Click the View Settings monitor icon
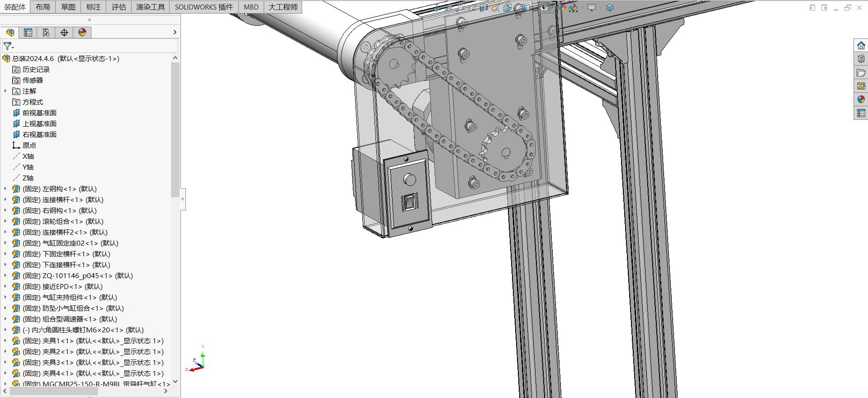Viewport: 868px width, 398px height. click(592, 8)
